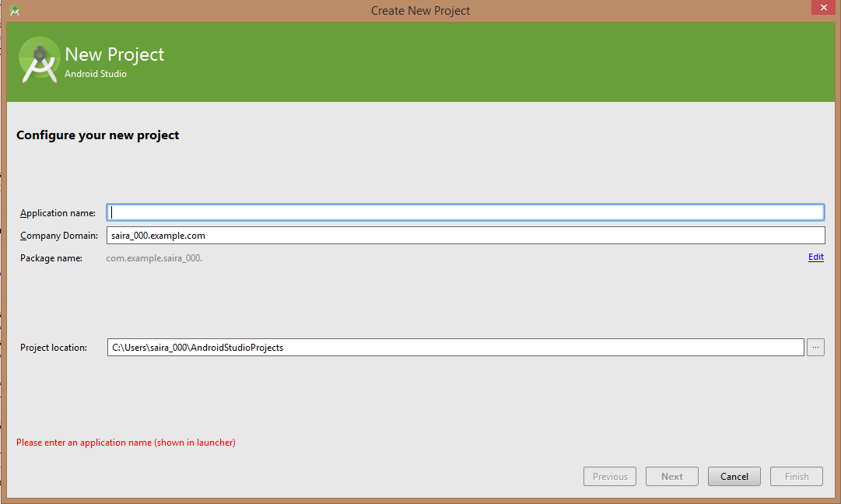841x504 pixels.
Task: Click Edit to modify the package name
Action: tap(815, 257)
